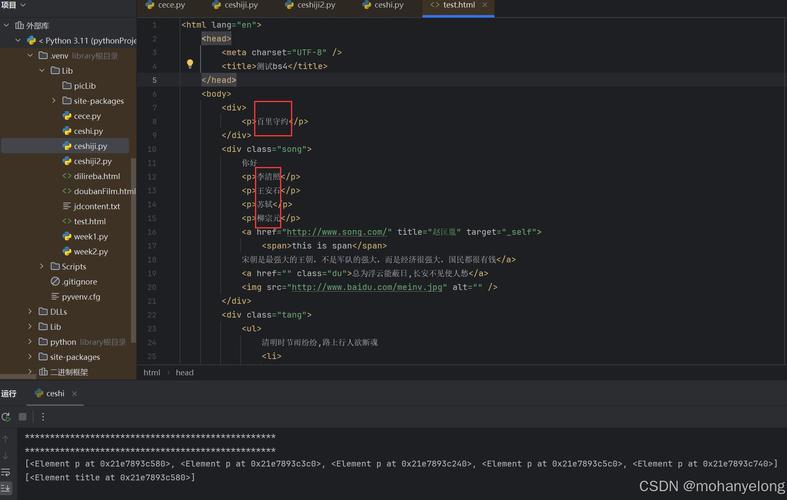Open more run options menu
Screen dimensions: 787x500
click(43, 417)
